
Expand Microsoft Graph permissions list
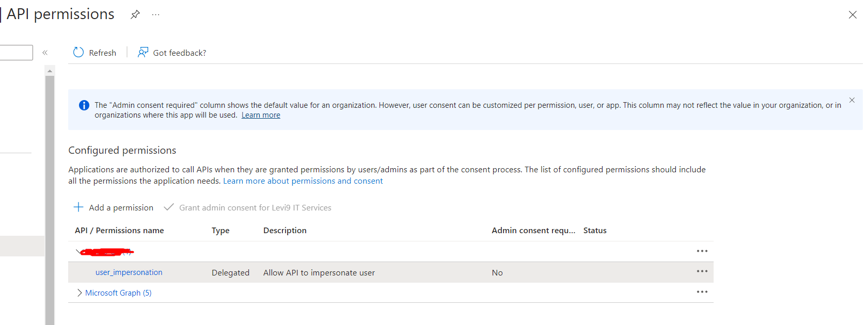[80, 293]
